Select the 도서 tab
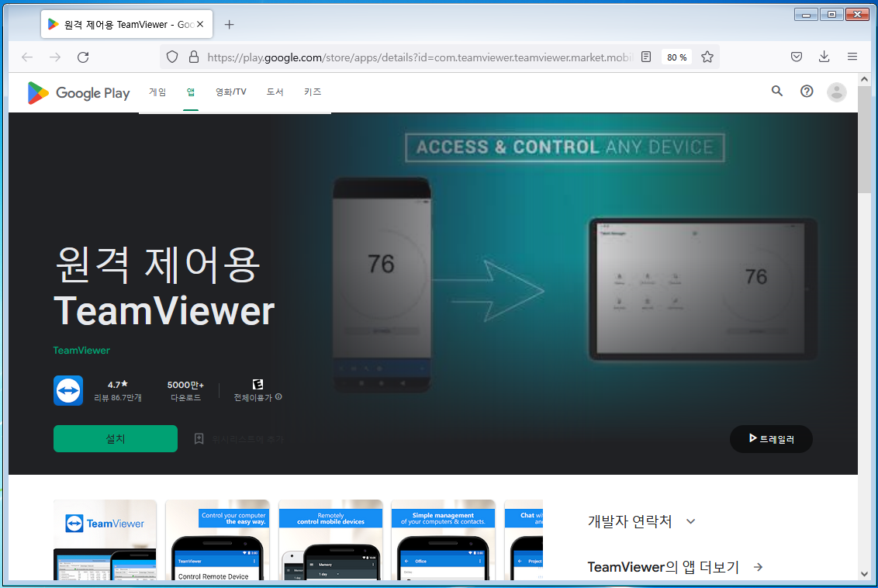This screenshot has height=588, width=878. 275,92
